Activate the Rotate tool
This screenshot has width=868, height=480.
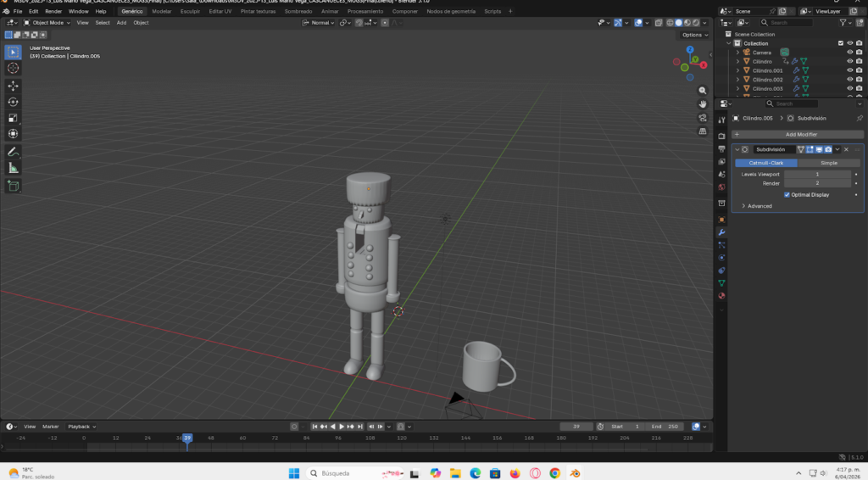point(14,102)
